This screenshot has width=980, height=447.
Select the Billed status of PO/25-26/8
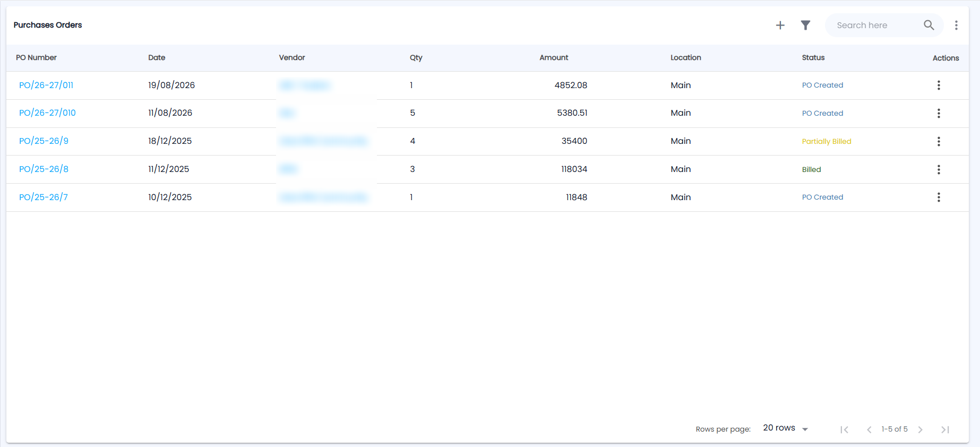point(811,169)
